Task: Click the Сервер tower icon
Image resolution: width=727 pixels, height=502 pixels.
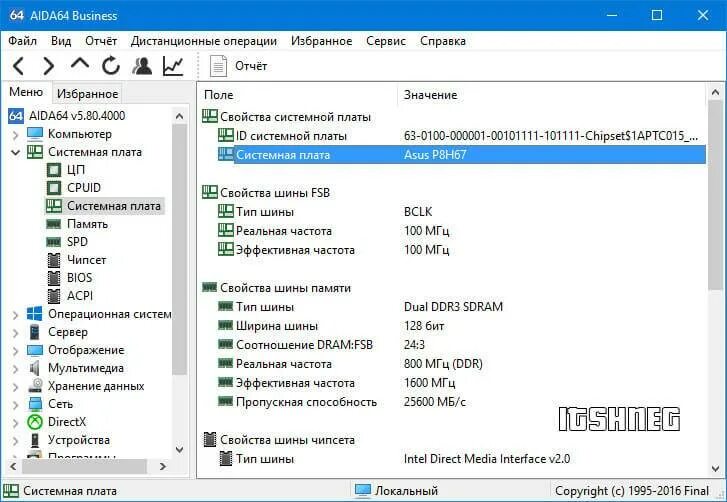Action: tap(35, 332)
